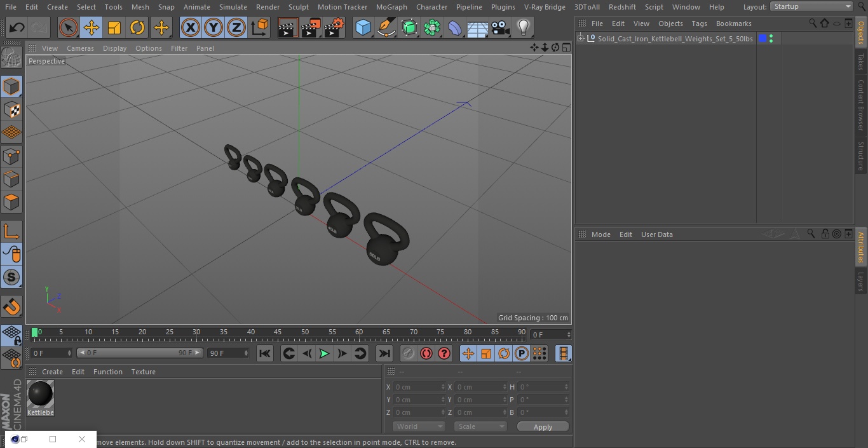Switch to Texture mode
868x448 pixels.
[x=11, y=109]
